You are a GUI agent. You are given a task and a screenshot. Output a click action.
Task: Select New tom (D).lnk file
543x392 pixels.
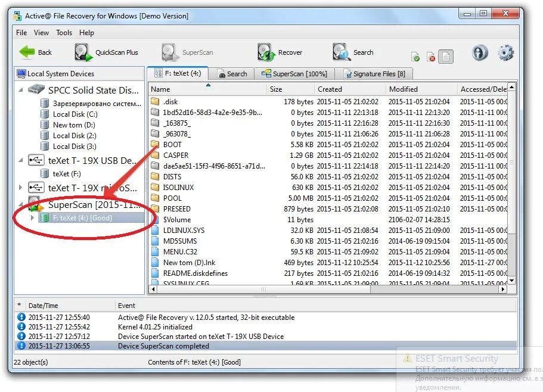pyautogui.click(x=189, y=263)
